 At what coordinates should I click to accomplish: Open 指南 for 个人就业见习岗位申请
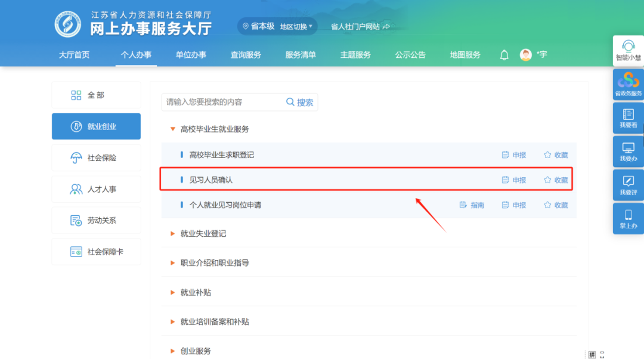[472, 205]
